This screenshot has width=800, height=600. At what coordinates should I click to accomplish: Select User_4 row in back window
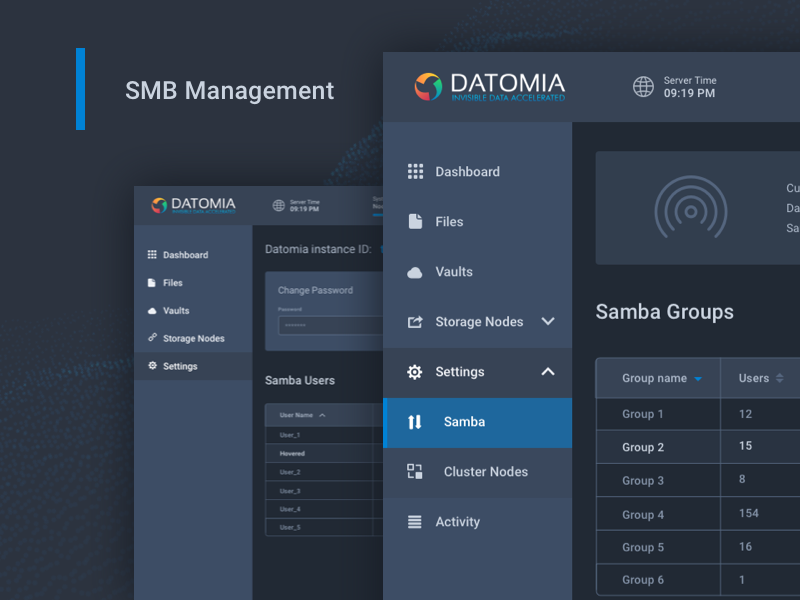[x=324, y=509]
